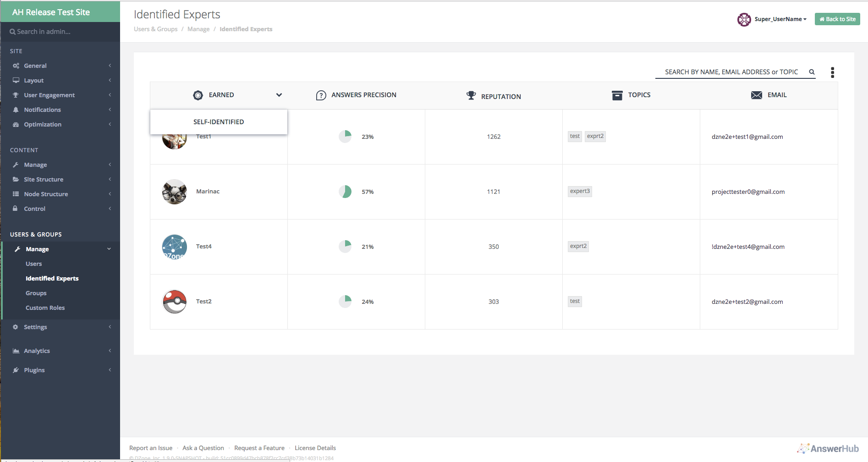Screen dimensions: 868x462
Task: Click the Topics archive box icon
Action: [617, 95]
